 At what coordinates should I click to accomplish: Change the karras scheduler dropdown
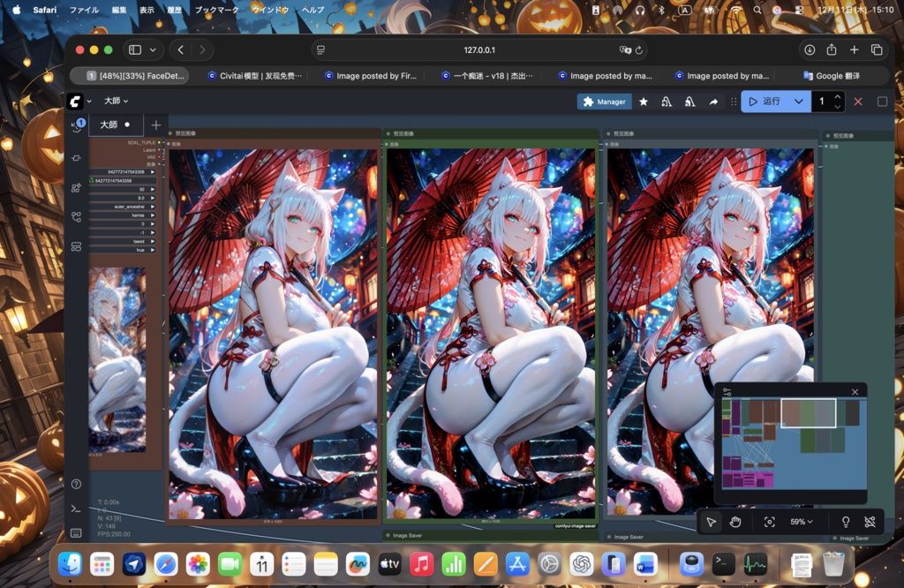point(123,215)
